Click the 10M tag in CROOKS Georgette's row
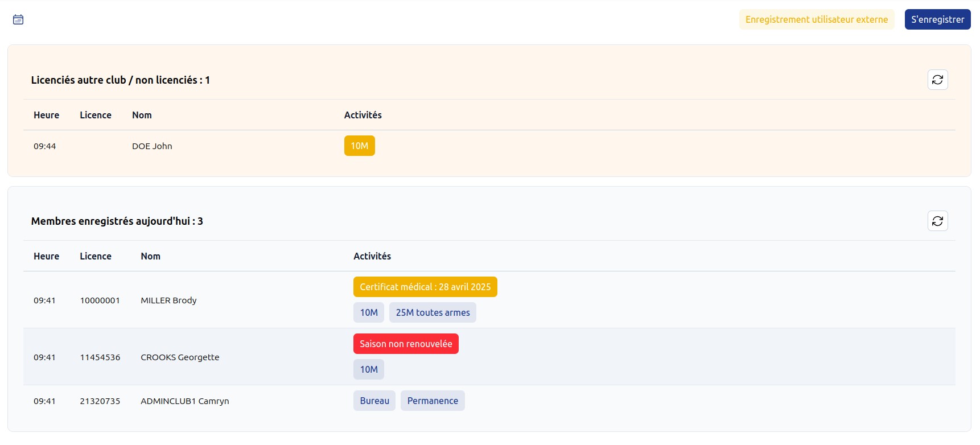980x445 pixels. (369, 369)
